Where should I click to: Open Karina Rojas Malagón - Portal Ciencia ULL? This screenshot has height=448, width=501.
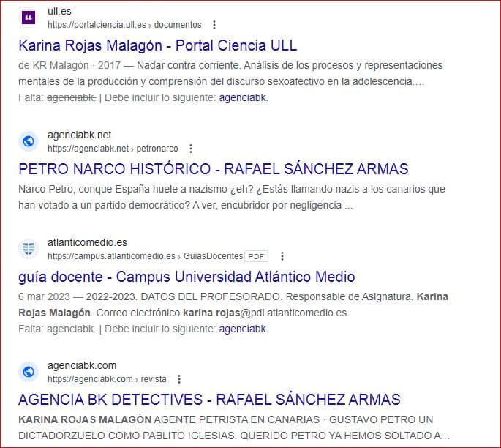coord(158,45)
